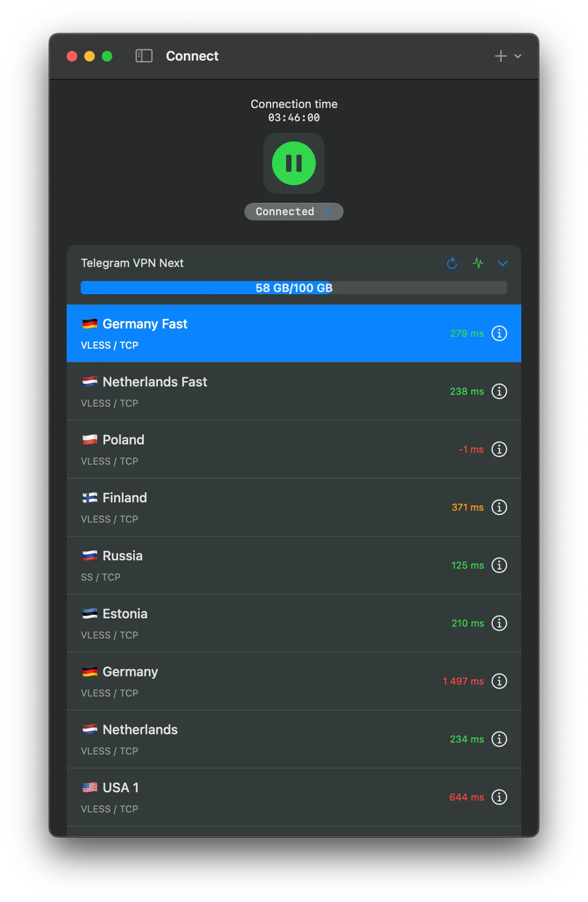Viewport: 588px width, 902px height.
Task: Toggle the sidebar panel icon
Action: point(144,56)
